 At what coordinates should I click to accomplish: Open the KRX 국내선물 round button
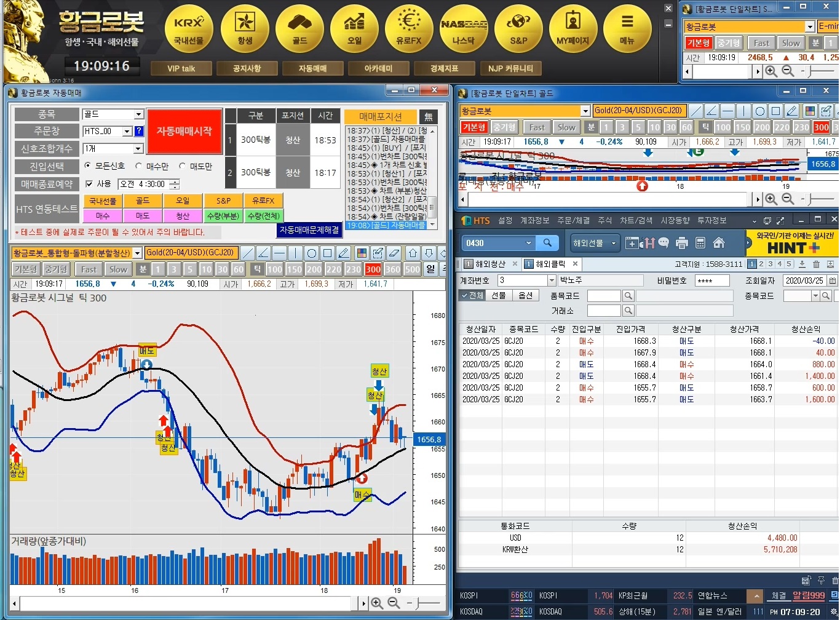click(189, 28)
